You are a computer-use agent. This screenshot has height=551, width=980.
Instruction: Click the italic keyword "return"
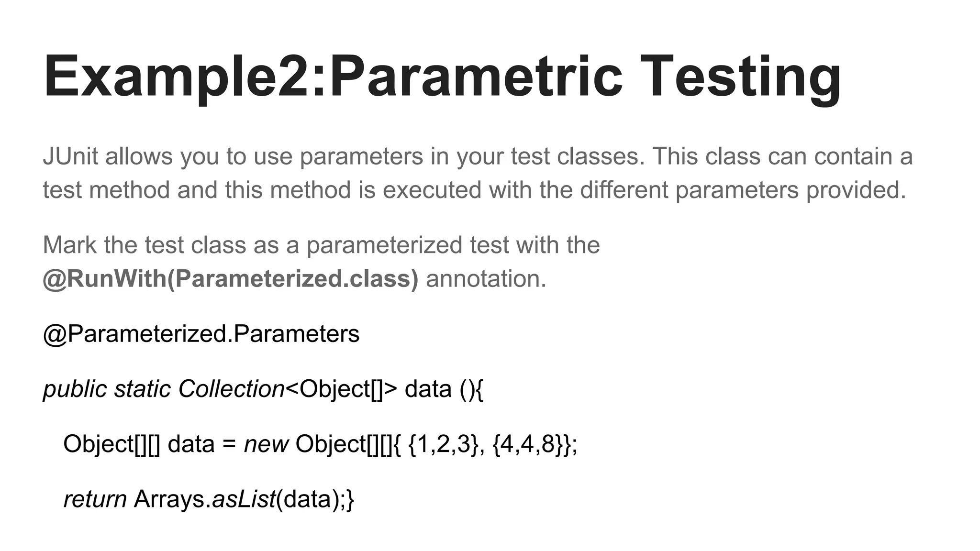95,499
